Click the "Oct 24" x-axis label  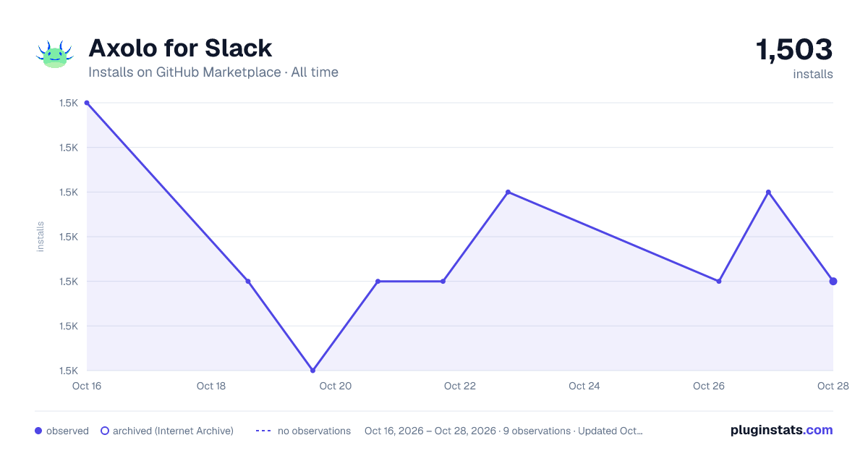(584, 386)
